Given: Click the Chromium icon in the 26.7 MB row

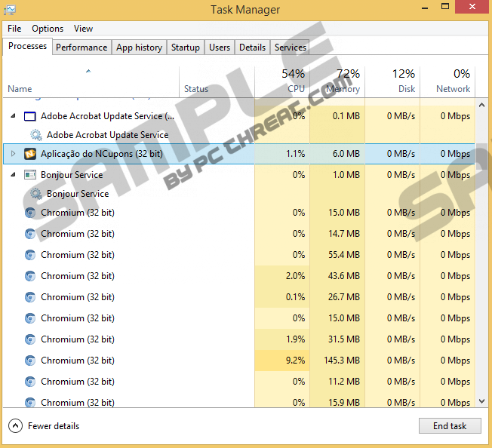Looking at the screenshot, I should (x=30, y=297).
